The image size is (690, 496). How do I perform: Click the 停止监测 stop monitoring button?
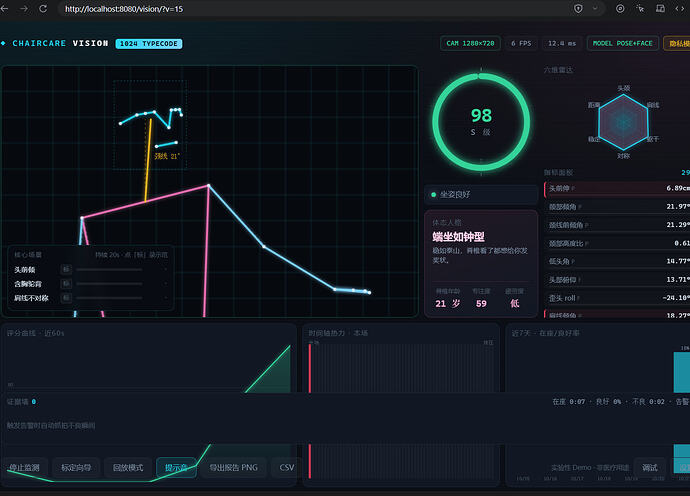[x=25, y=467]
